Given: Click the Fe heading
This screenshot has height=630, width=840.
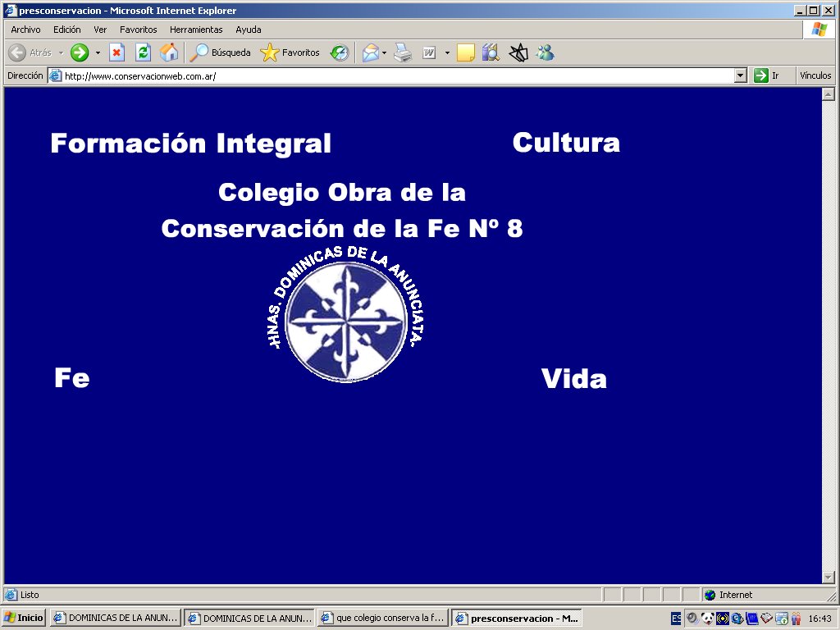Looking at the screenshot, I should coord(72,377).
